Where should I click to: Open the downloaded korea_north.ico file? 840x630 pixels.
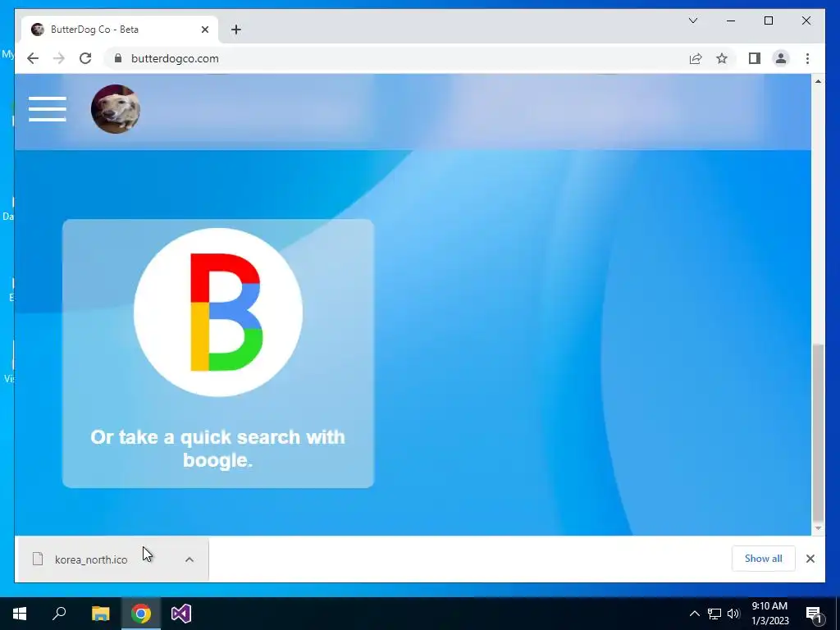click(91, 559)
